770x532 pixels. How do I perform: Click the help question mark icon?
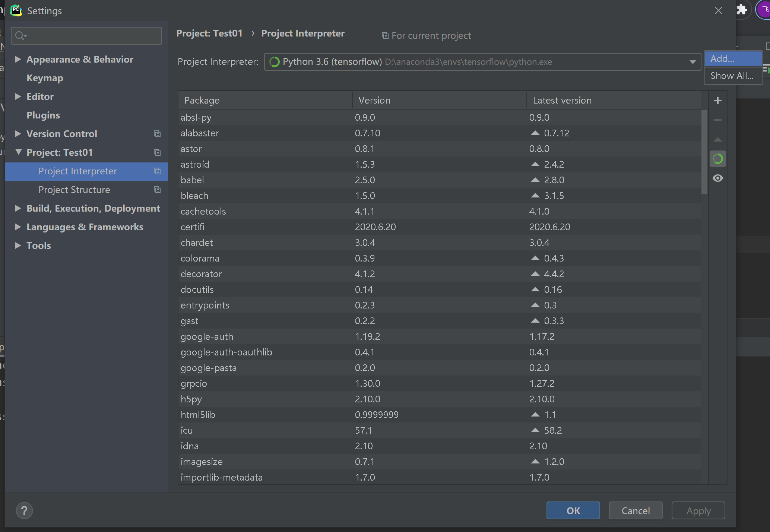24,510
